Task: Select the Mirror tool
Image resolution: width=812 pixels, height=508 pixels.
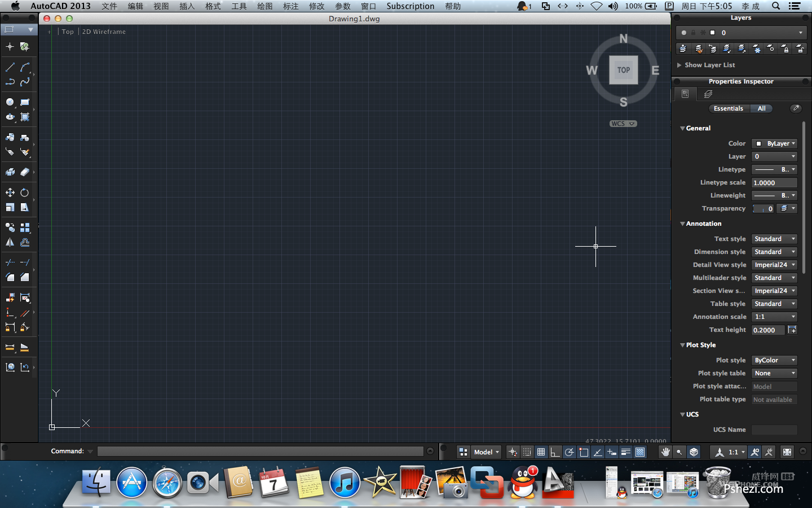Action: [x=9, y=243]
